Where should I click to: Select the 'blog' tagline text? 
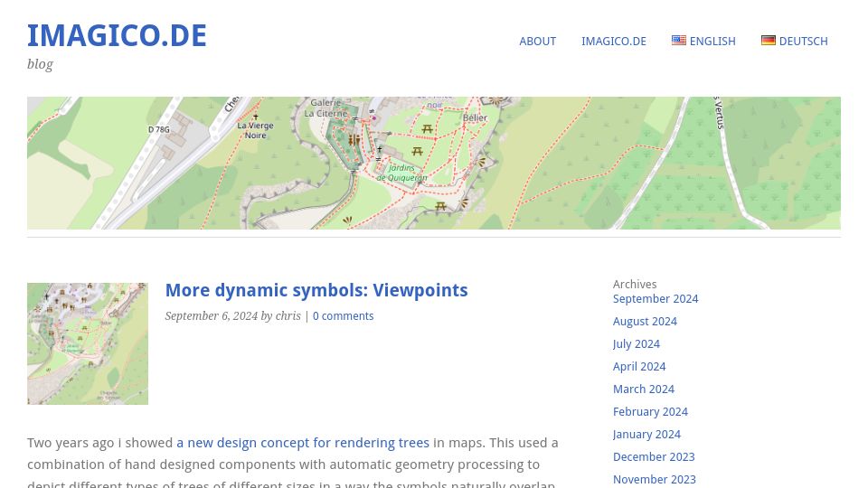(x=41, y=65)
